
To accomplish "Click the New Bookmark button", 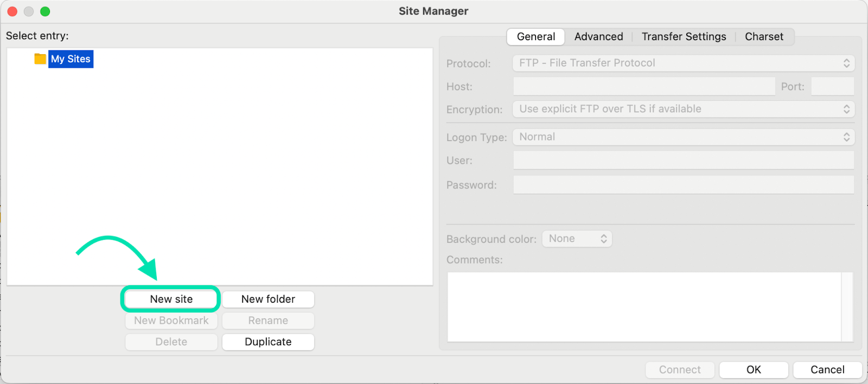I will click(171, 321).
